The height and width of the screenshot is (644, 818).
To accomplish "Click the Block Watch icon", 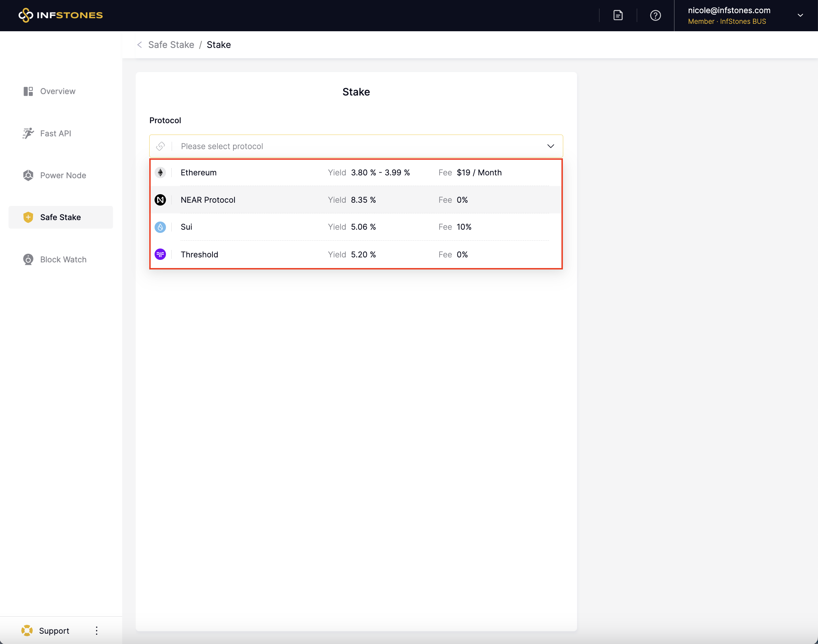I will 28,260.
